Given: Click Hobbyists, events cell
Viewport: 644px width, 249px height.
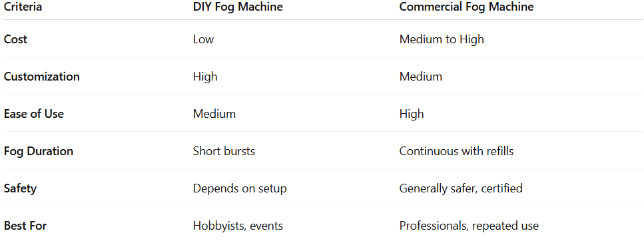Looking at the screenshot, I should 238,226.
